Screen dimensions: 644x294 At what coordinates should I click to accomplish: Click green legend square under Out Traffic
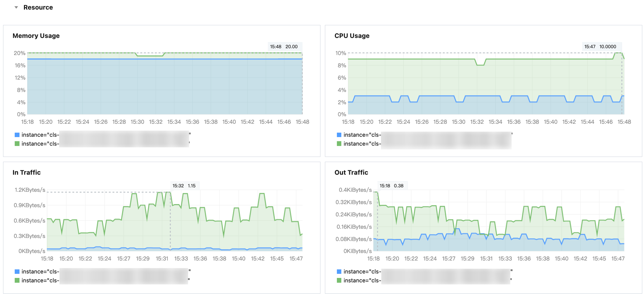coord(339,280)
